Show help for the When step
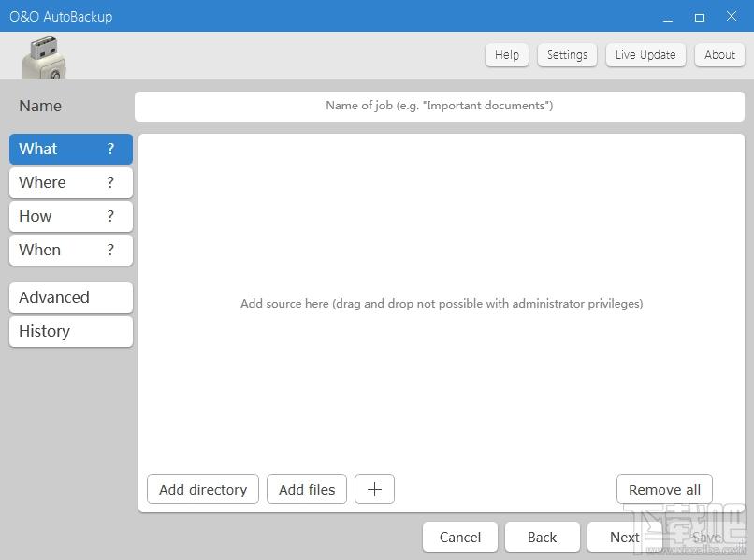This screenshot has height=560, width=754. click(x=110, y=250)
